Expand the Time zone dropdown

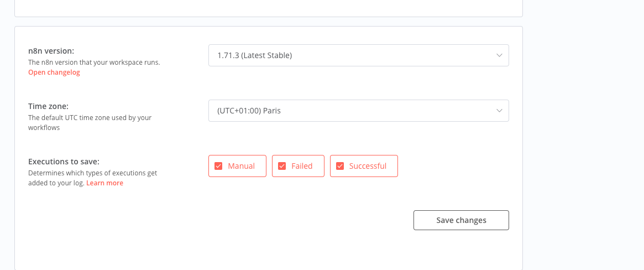pyautogui.click(x=359, y=111)
